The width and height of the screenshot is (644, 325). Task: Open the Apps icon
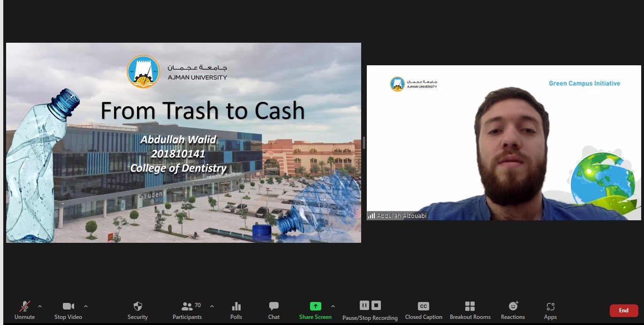(550, 307)
